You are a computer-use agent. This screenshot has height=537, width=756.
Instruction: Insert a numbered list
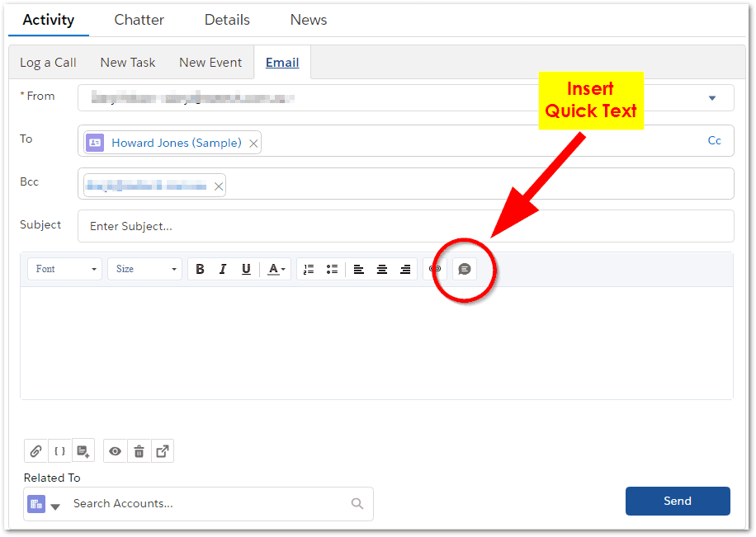(309, 269)
